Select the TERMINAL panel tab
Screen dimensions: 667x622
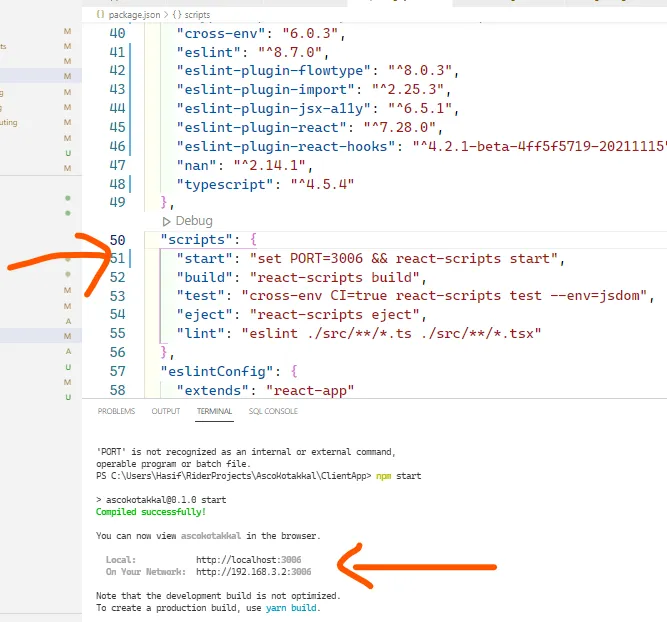pos(214,411)
